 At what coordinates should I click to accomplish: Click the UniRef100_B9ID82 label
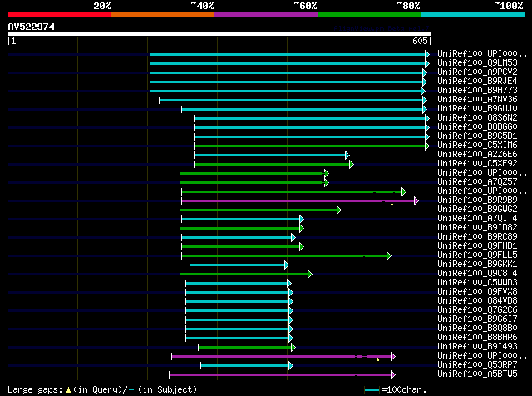tap(477, 228)
